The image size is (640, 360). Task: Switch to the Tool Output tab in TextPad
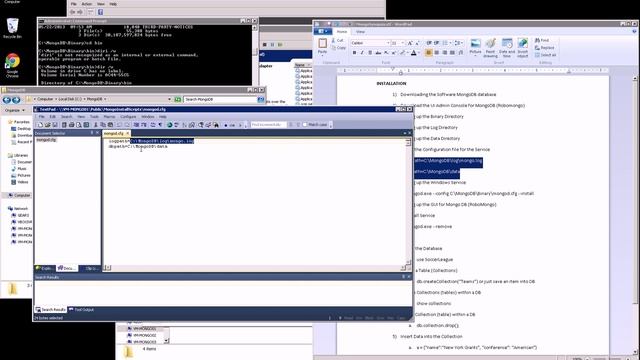click(82, 310)
